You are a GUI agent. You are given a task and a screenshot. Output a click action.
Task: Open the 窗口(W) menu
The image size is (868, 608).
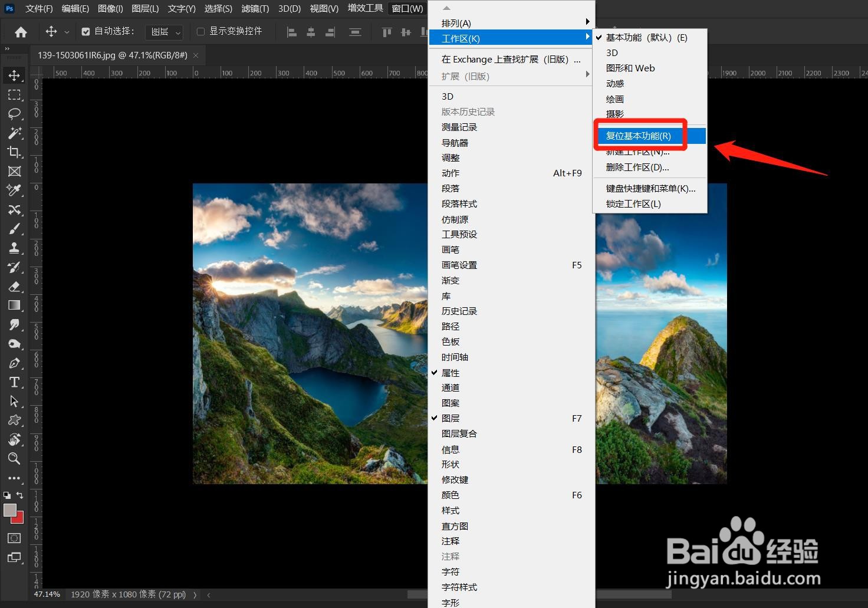click(407, 8)
